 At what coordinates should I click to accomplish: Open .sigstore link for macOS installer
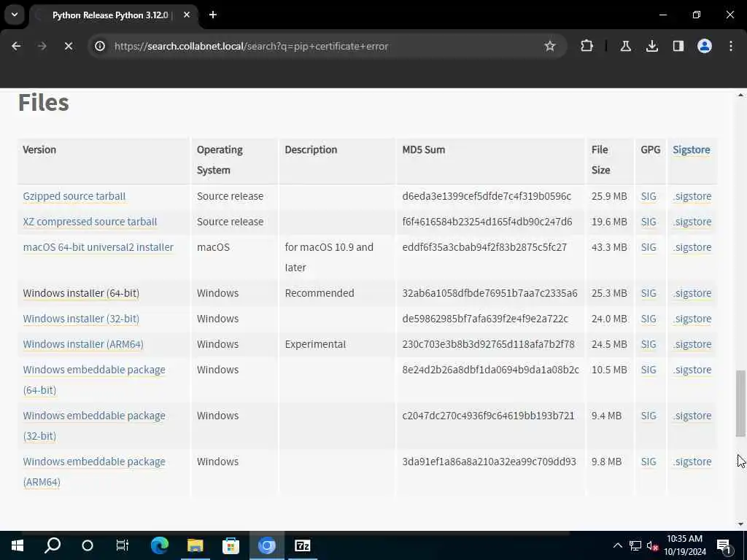pyautogui.click(x=692, y=247)
